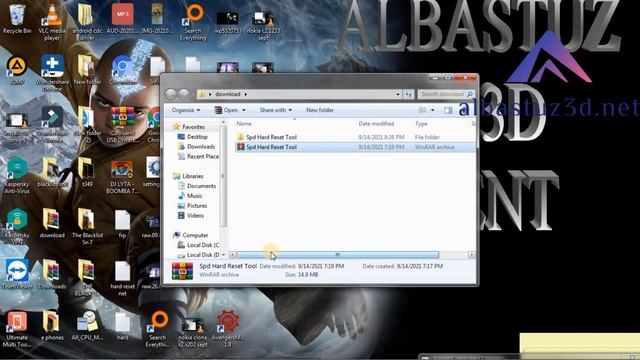Image resolution: width=640 pixels, height=360 pixels.
Task: Select the hard reset net file
Action: [x=122, y=278]
